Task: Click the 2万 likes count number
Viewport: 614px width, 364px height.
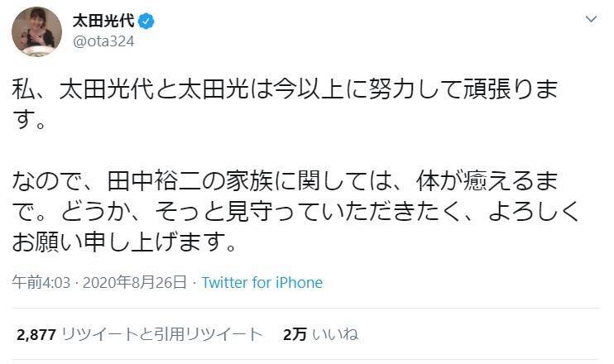Action: (295, 334)
